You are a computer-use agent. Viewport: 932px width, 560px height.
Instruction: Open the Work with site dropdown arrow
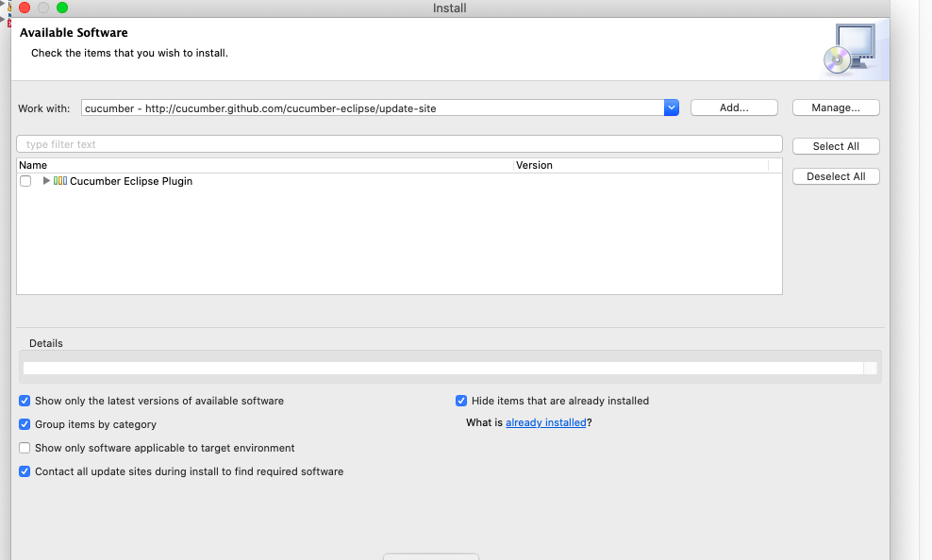[x=672, y=107]
